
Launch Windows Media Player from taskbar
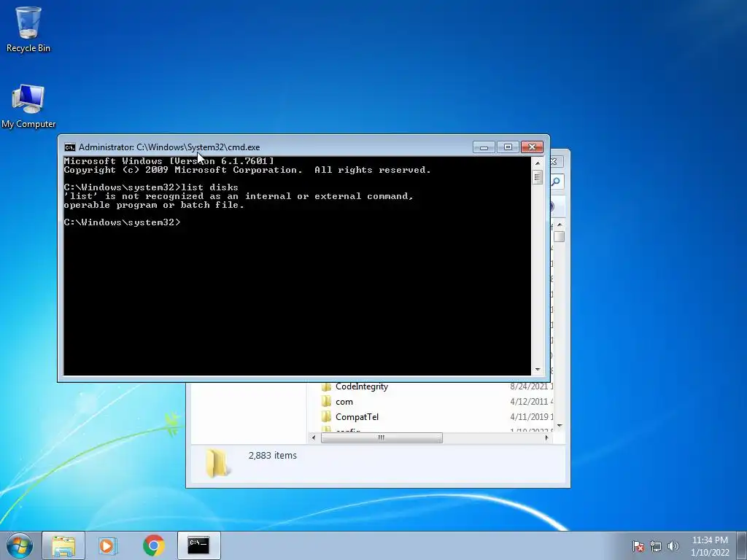108,545
